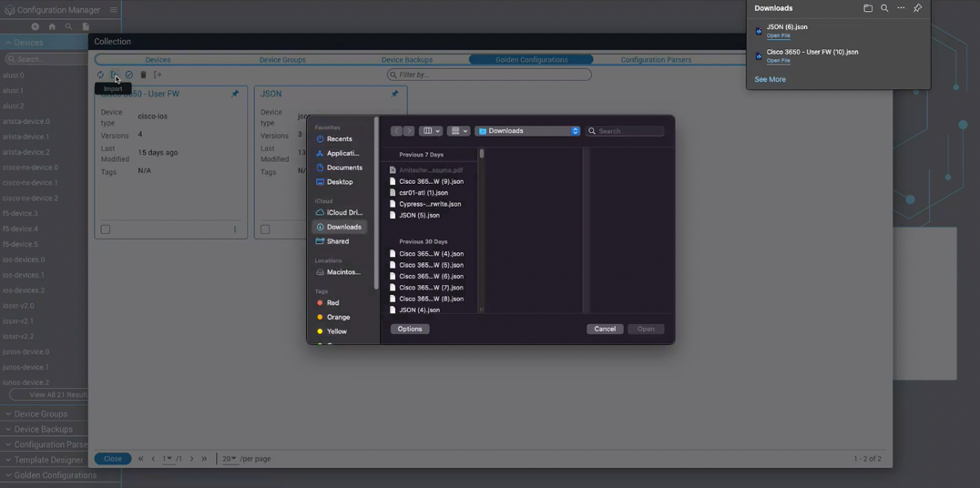This screenshot has width=980, height=488.
Task: Open the 20 per page dropdown
Action: pos(230,459)
